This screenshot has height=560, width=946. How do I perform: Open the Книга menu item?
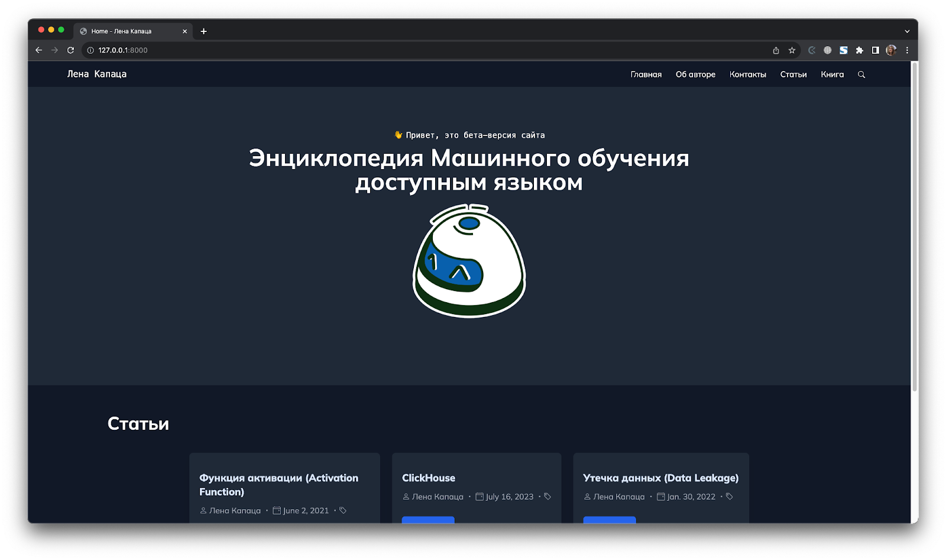(832, 75)
